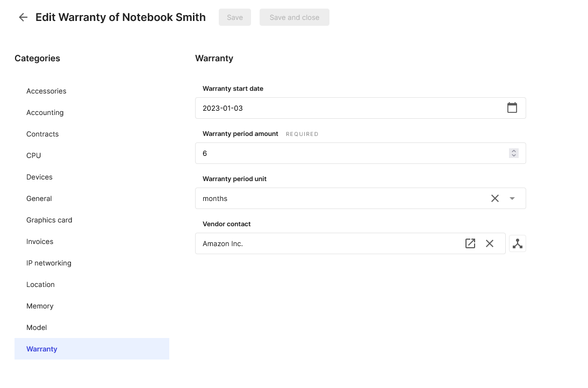Click the warranty start date field
588x388 pixels.
click(360, 108)
